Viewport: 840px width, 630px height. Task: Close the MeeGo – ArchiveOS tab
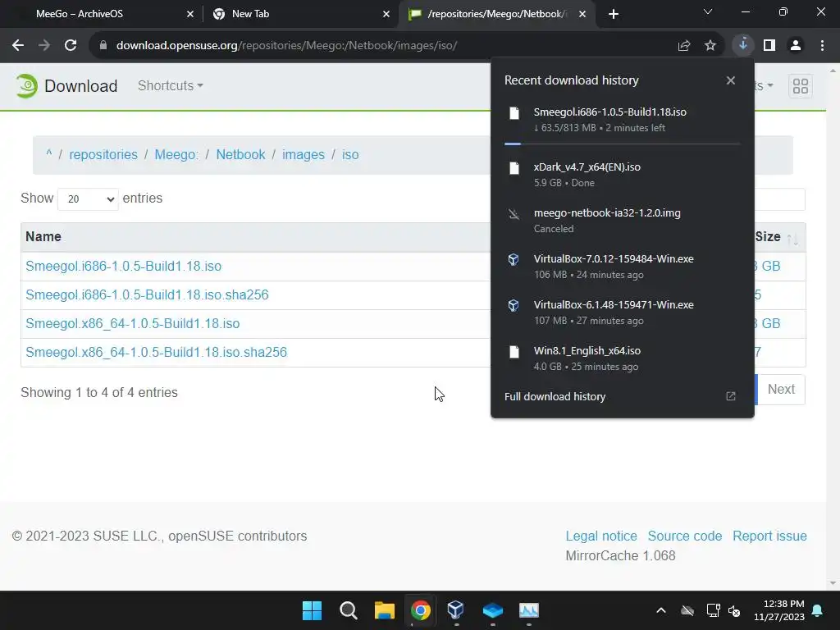coord(190,15)
